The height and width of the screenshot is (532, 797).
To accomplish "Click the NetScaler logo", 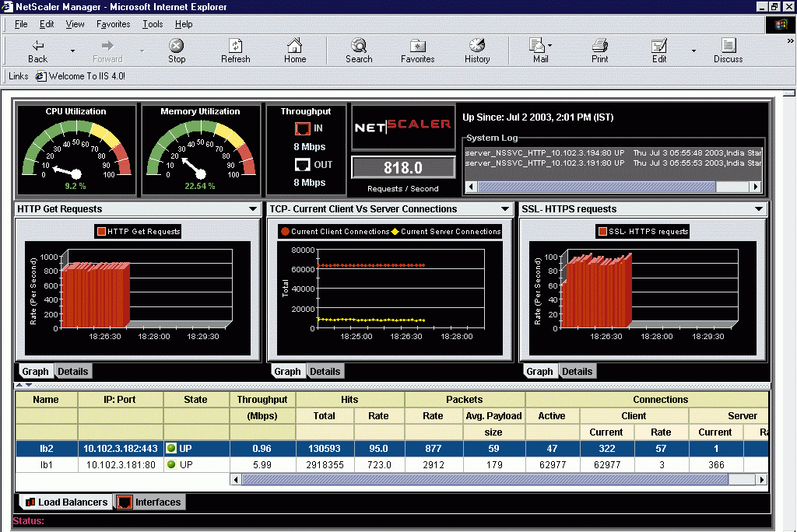I will coord(403,127).
